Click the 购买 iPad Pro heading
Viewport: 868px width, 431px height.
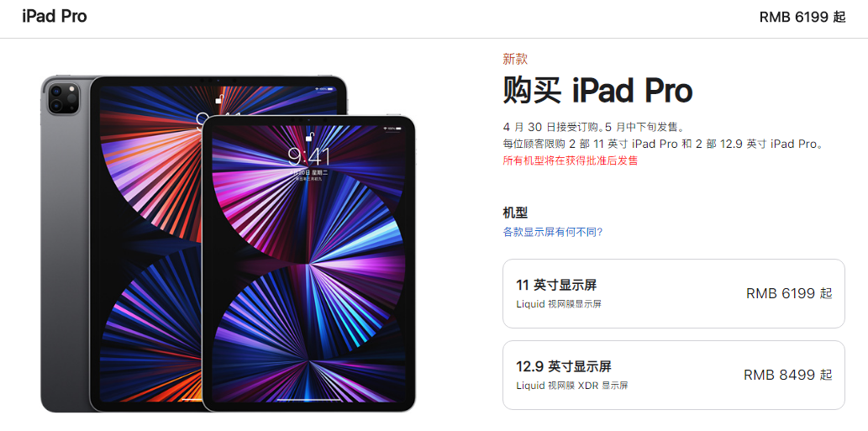pos(598,90)
